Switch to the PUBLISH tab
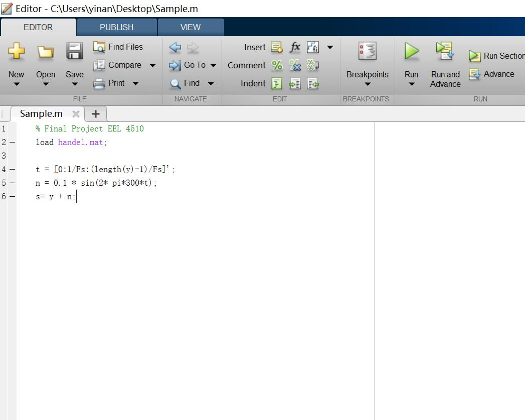The height and width of the screenshot is (420, 525). [x=116, y=27]
